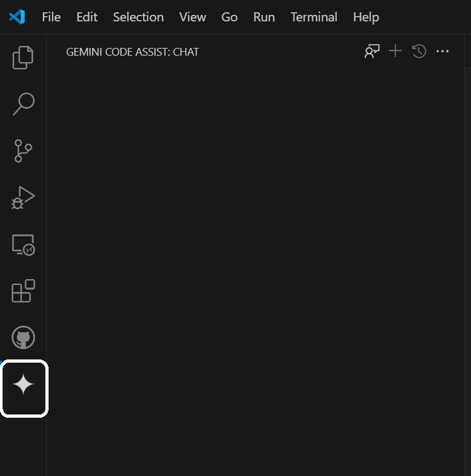Open the Remote Explorer view
Image resolution: width=471 pixels, height=476 pixels.
(x=23, y=245)
